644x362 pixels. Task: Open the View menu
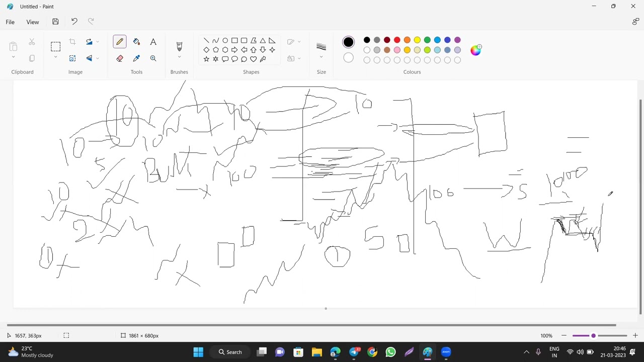tap(32, 22)
